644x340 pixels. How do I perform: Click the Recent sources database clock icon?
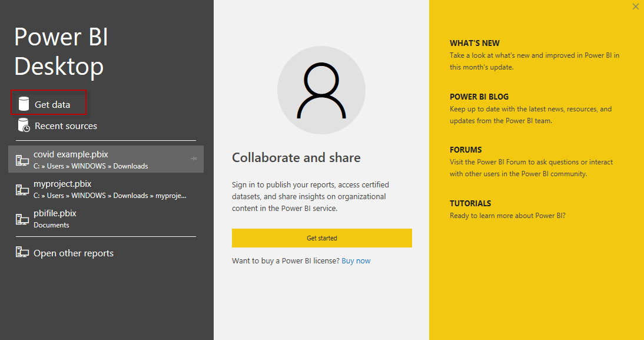[24, 126]
